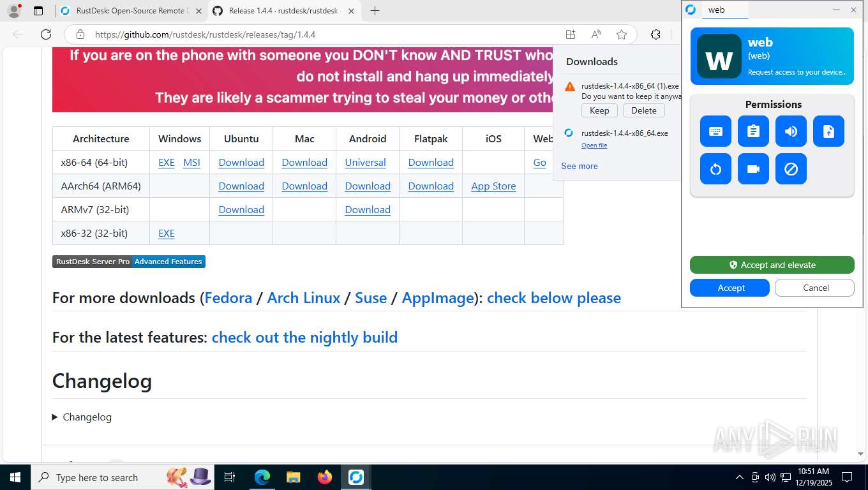The width and height of the screenshot is (868, 490).
Task: Toggle audio permission icon
Action: click(x=791, y=131)
